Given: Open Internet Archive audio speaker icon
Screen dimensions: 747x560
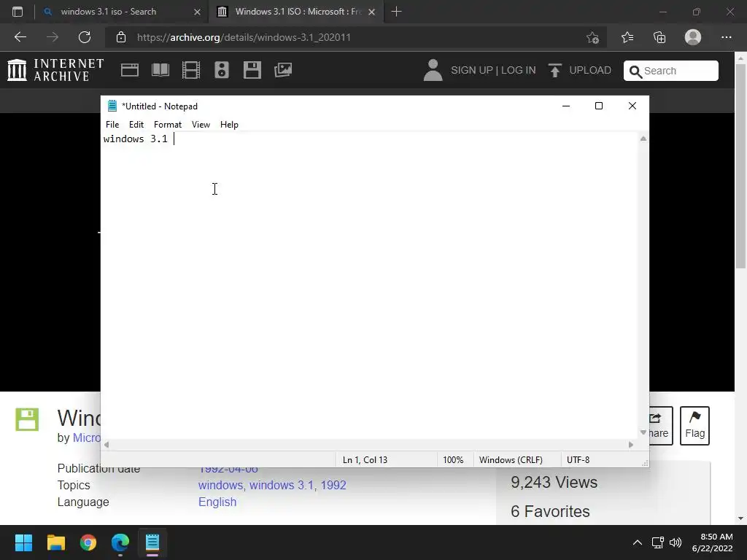Looking at the screenshot, I should pos(222,70).
